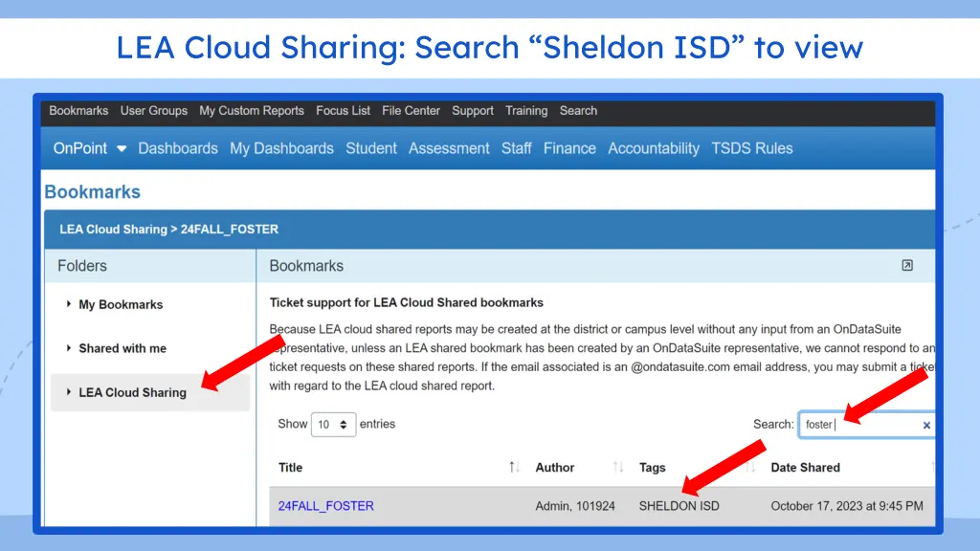The width and height of the screenshot is (980, 551).
Task: Open Training in the top bar
Action: coord(526,111)
